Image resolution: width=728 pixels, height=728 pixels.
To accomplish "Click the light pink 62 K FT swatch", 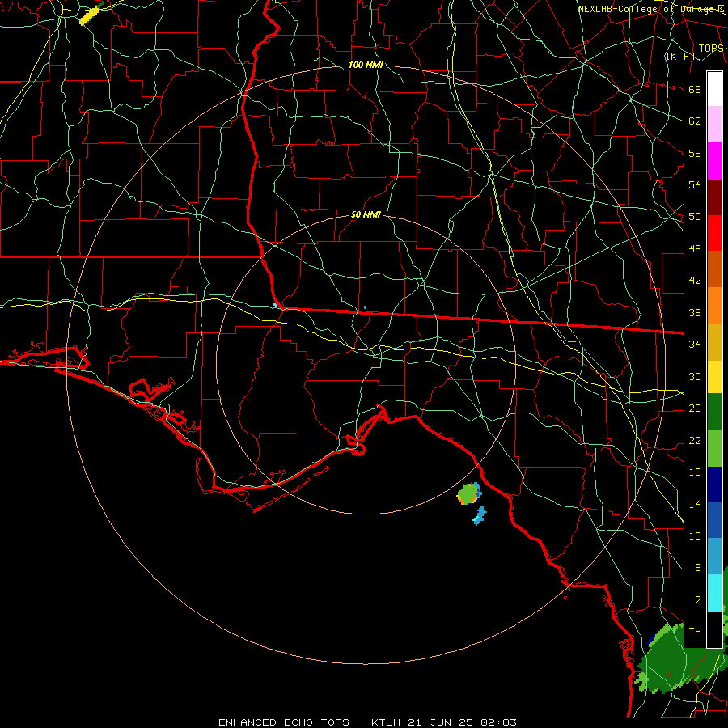I will click(714, 125).
